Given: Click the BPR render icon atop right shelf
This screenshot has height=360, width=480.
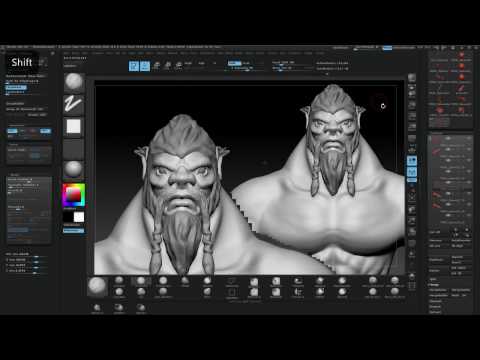Looking at the screenshot, I should pos(412,78).
